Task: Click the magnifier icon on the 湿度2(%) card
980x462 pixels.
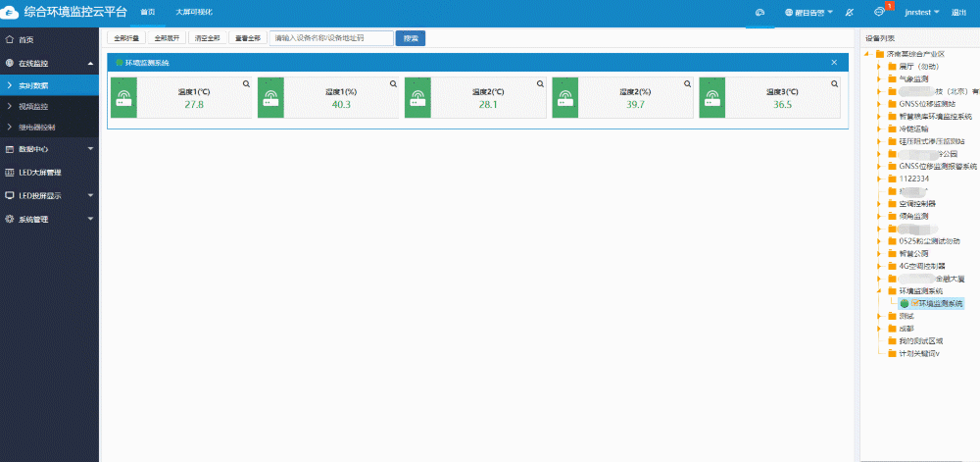Action: pos(688,83)
